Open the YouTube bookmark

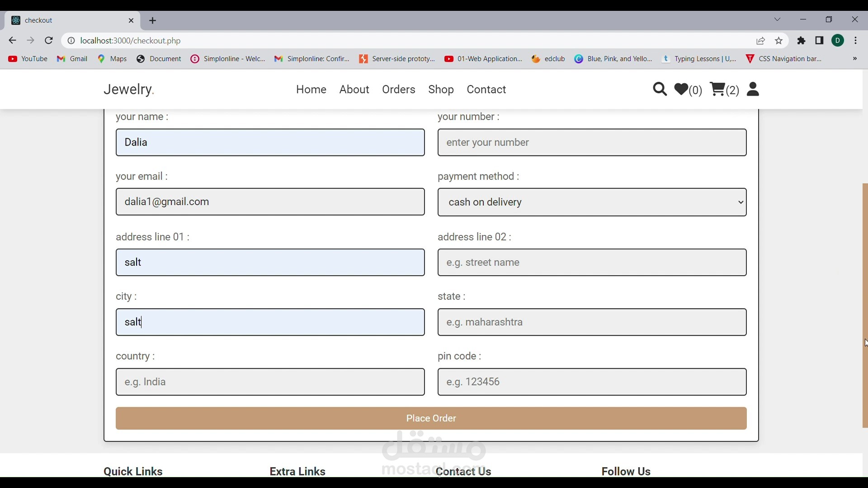(28, 59)
